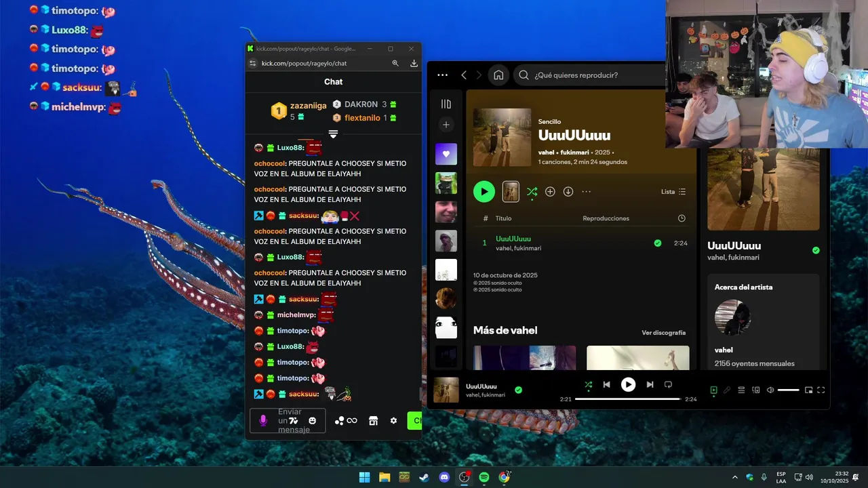Open Steam from taskbar

(x=424, y=477)
